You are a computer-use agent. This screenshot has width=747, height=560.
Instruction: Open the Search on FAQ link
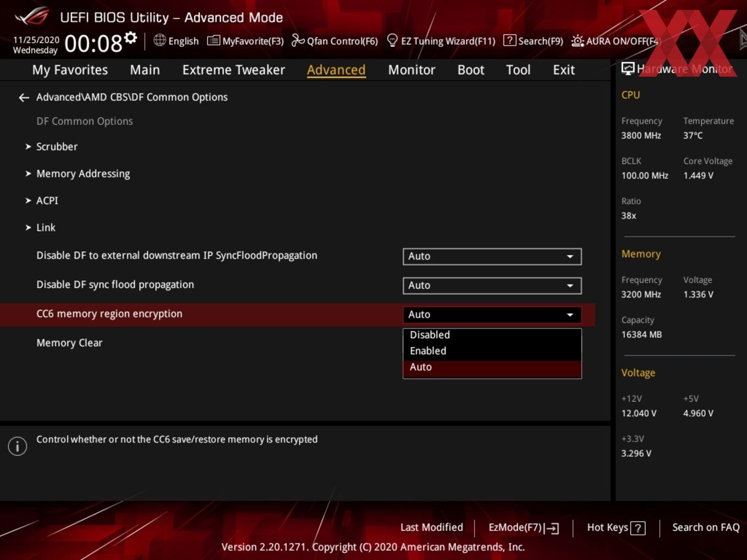tap(706, 528)
